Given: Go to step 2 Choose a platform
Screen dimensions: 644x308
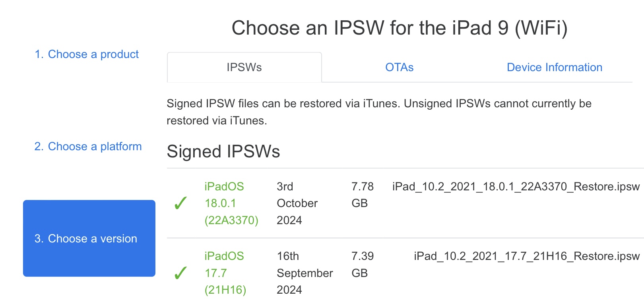Looking at the screenshot, I should point(88,146).
